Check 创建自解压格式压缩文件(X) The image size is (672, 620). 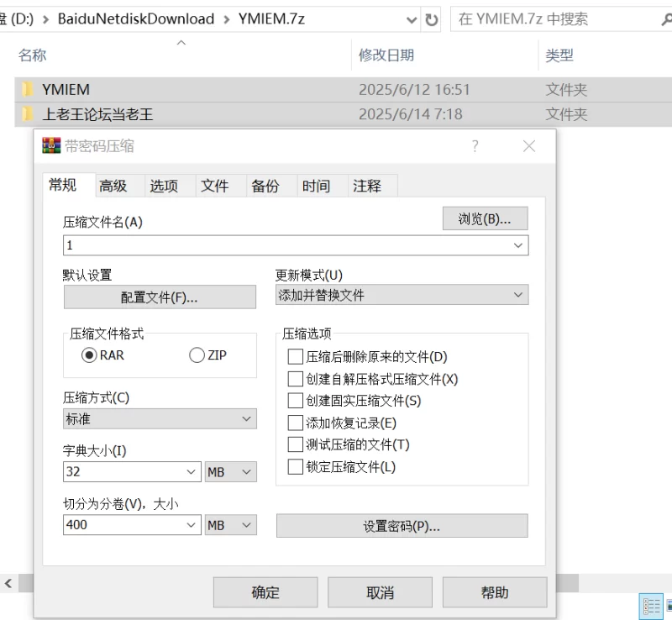point(296,379)
